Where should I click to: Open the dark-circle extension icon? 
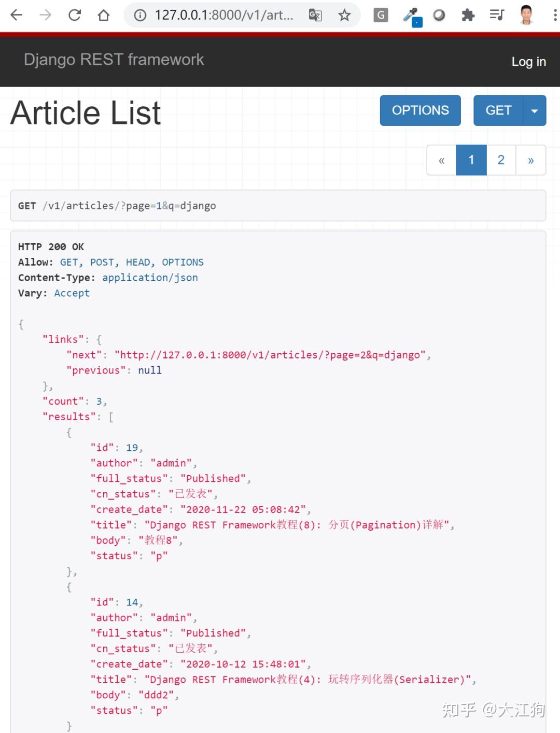(x=439, y=15)
